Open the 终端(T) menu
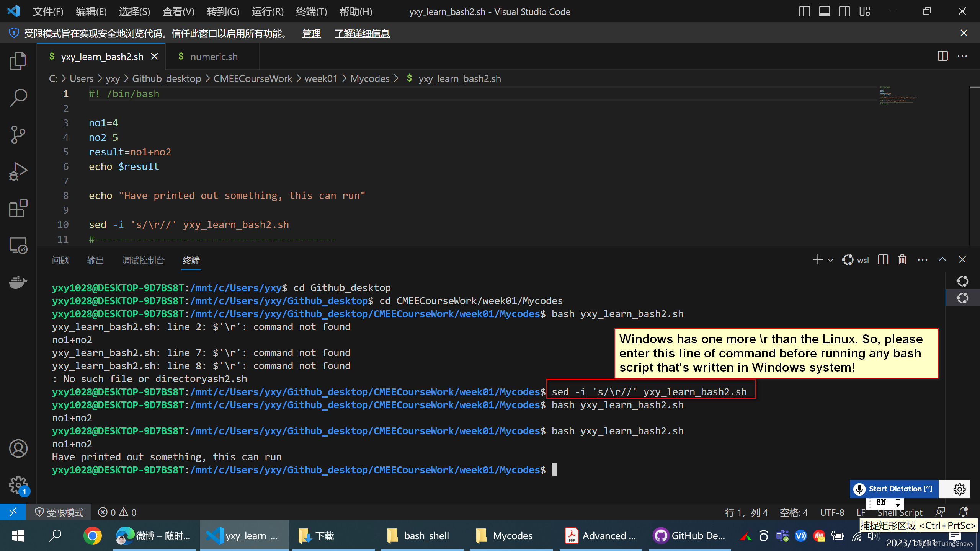This screenshot has height=551, width=980. 311,11
